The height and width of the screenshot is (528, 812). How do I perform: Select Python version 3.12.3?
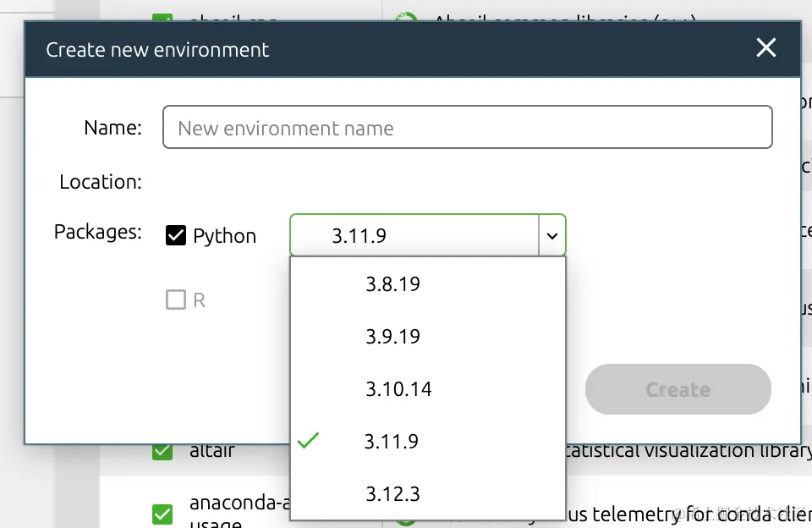coord(392,493)
